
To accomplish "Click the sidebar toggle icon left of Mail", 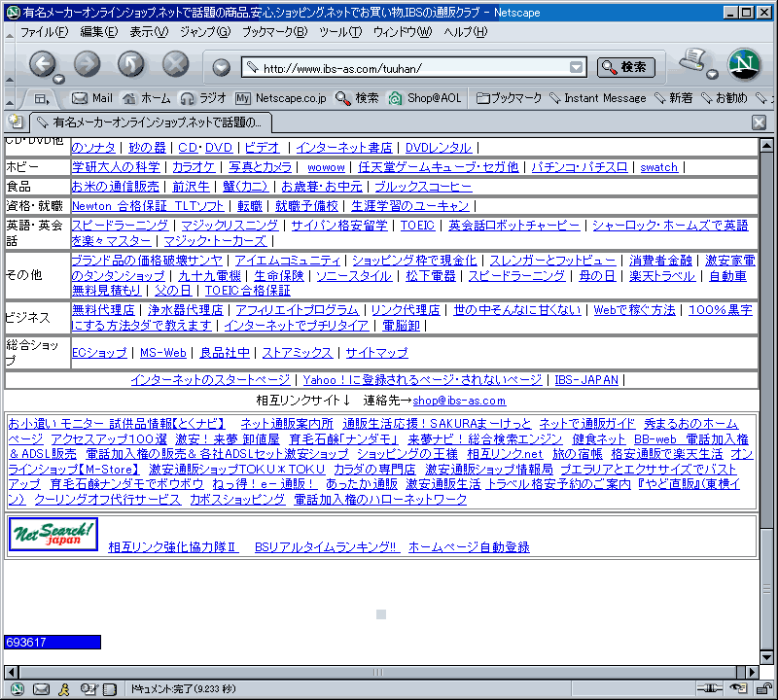I will click(x=41, y=99).
